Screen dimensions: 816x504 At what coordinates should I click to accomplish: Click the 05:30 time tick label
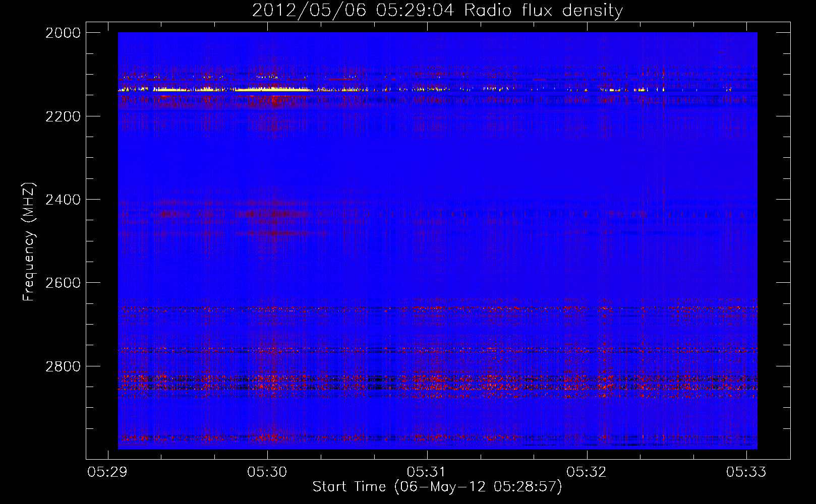(267, 472)
